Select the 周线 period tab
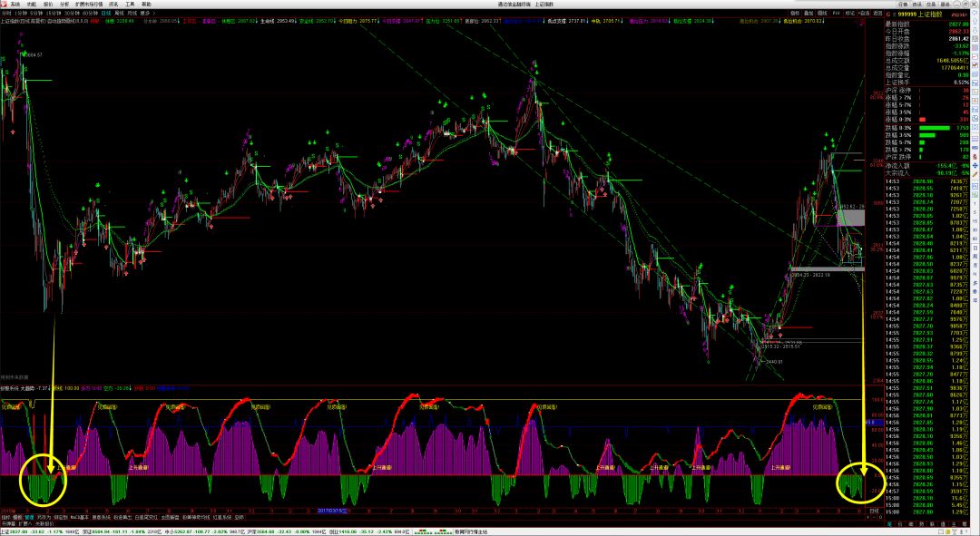Image resolution: width=980 pixels, height=536 pixels. point(119,13)
